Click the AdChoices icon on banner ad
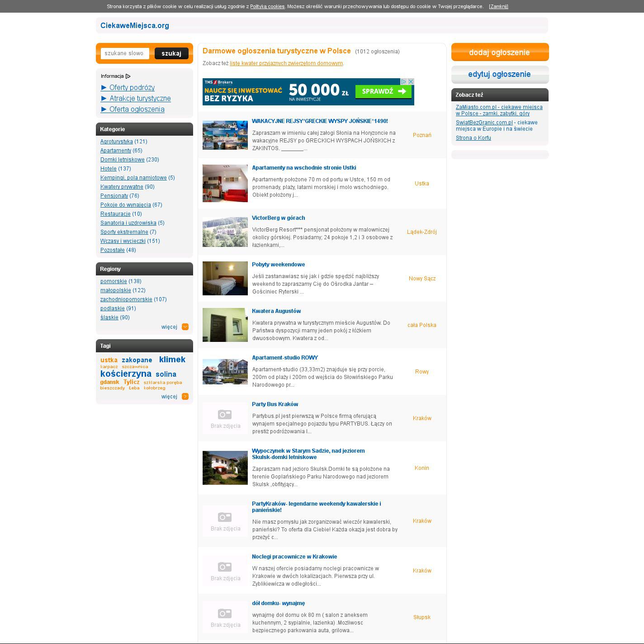 pos(404,82)
